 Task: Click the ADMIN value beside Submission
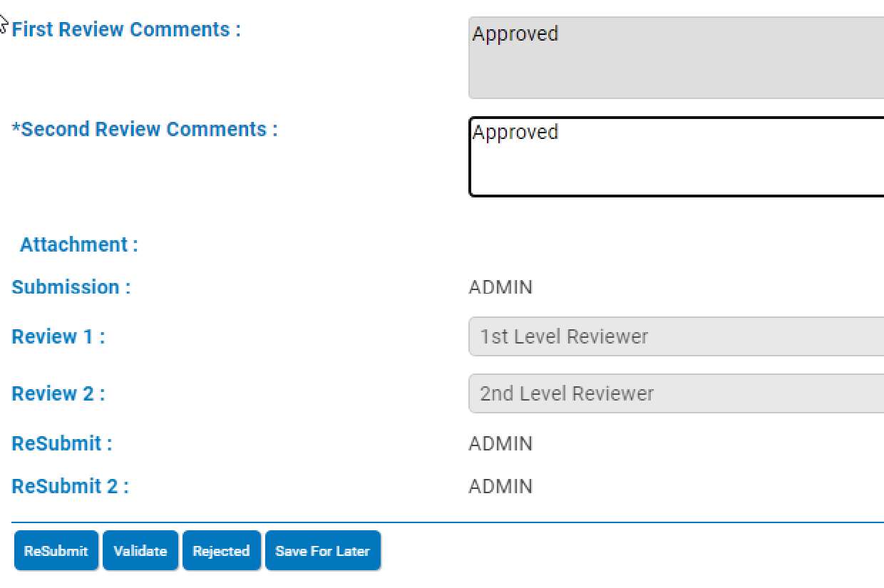click(x=500, y=287)
